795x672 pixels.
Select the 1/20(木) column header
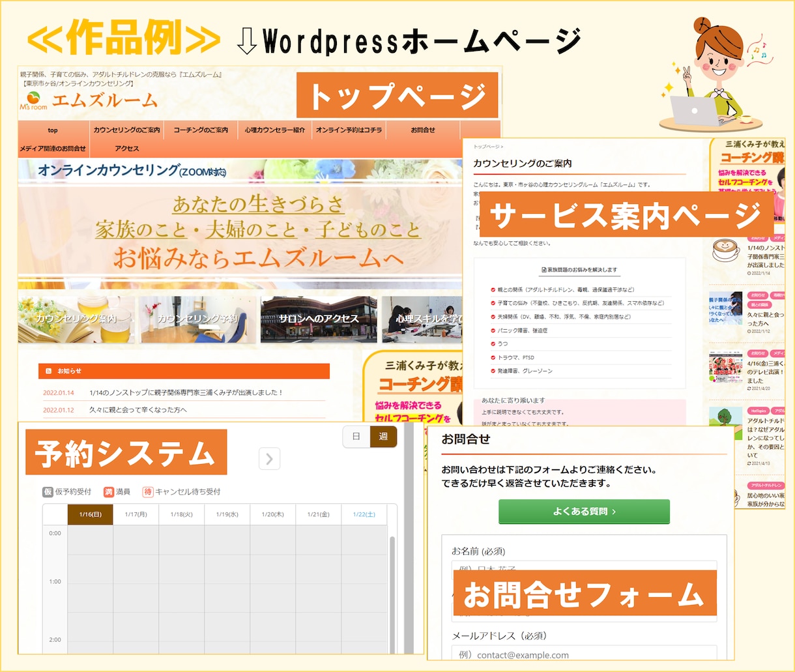pyautogui.click(x=272, y=514)
